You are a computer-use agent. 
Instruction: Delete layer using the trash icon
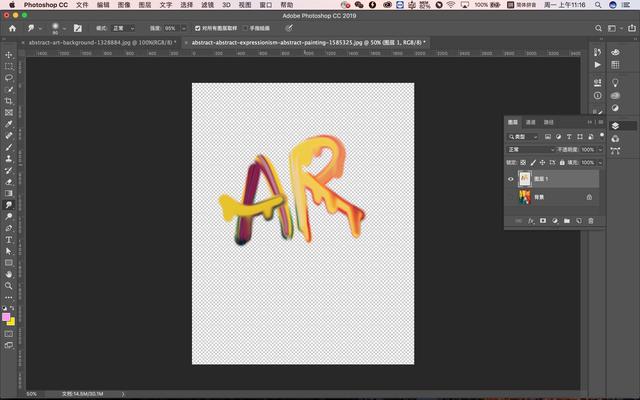pos(590,221)
